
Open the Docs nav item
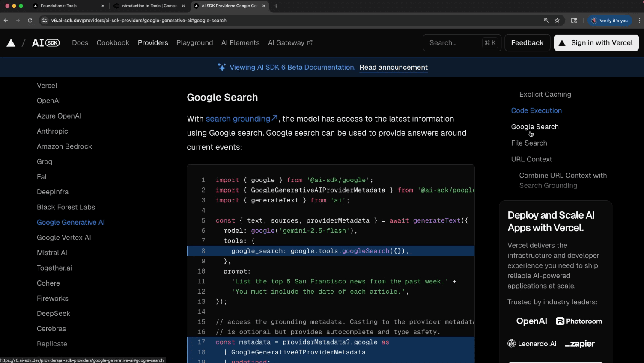(80, 43)
